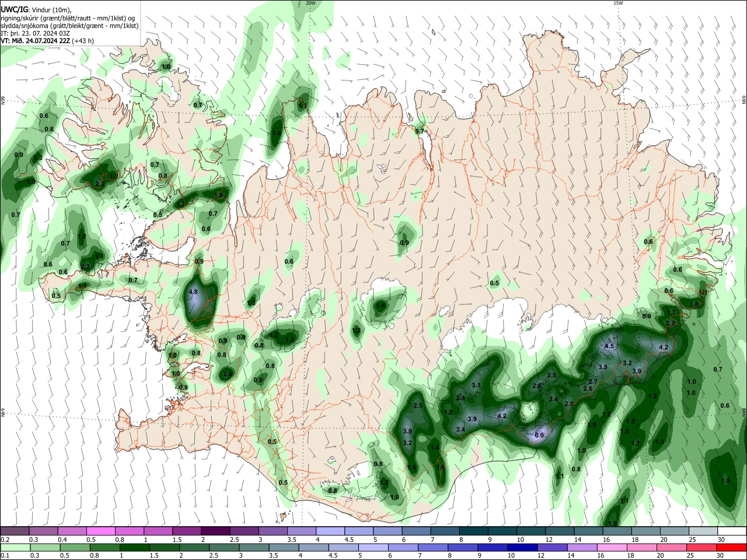Click the 2.0 precipitation value in the southwest
Viewport: 747px width, 560px height.
pos(228,374)
